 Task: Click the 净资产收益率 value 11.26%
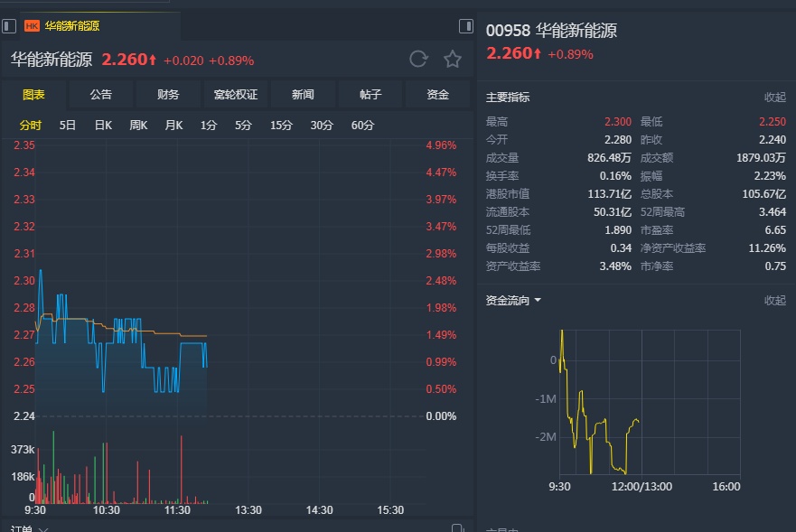[767, 248]
